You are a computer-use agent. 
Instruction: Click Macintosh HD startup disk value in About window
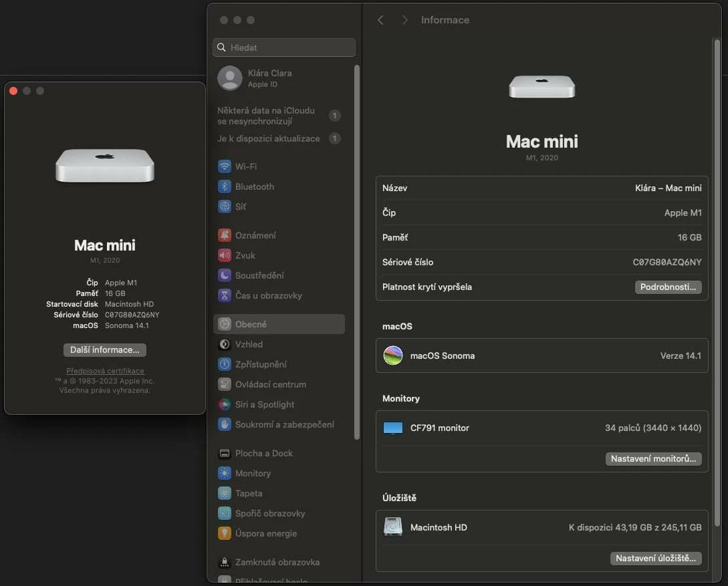pos(129,305)
